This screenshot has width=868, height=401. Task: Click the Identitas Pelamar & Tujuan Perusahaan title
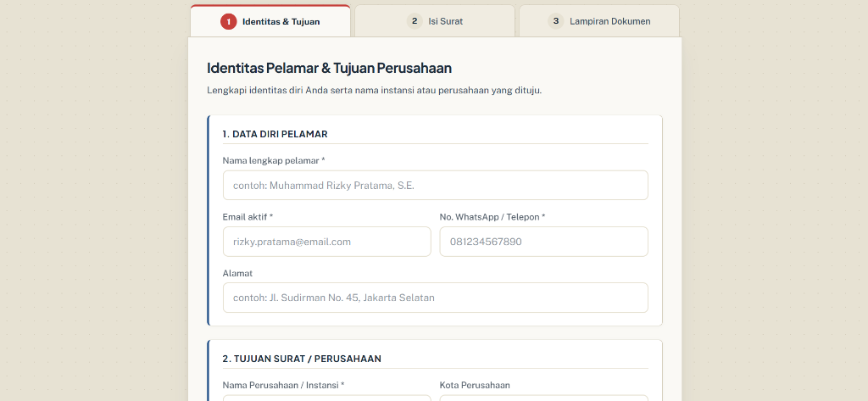coord(330,68)
